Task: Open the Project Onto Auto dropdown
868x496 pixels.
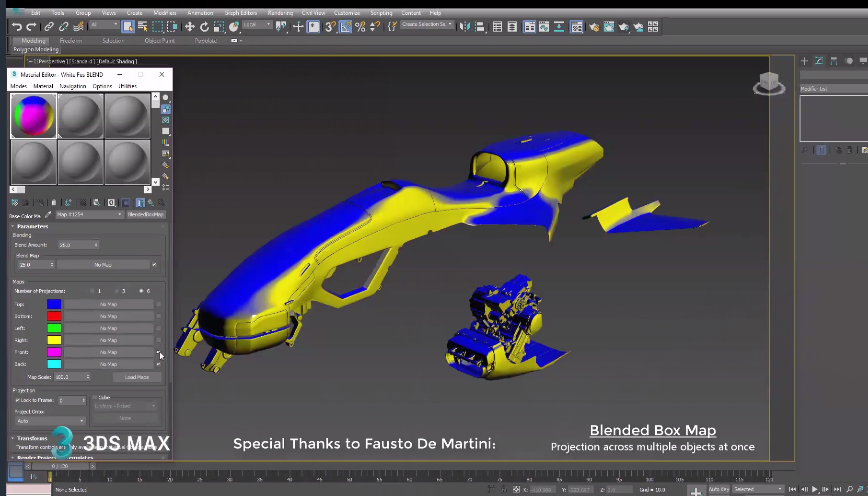Action: (x=50, y=421)
